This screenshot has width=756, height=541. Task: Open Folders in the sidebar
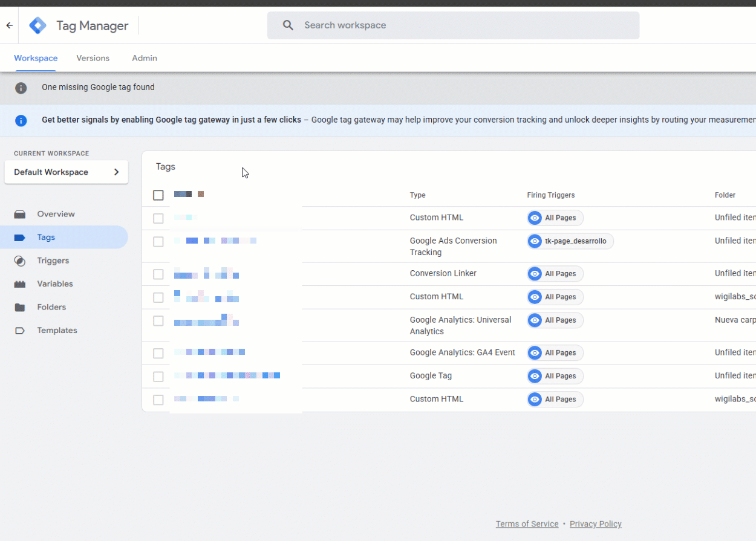coord(51,307)
